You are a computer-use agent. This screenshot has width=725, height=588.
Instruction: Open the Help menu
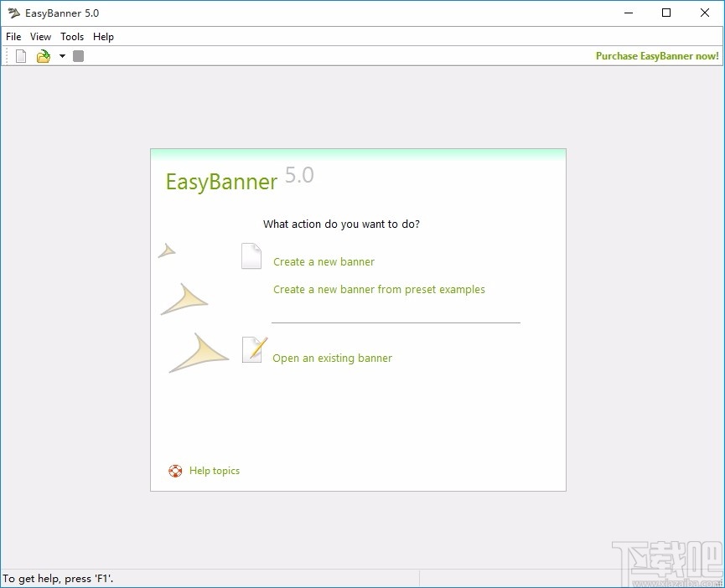pos(103,36)
